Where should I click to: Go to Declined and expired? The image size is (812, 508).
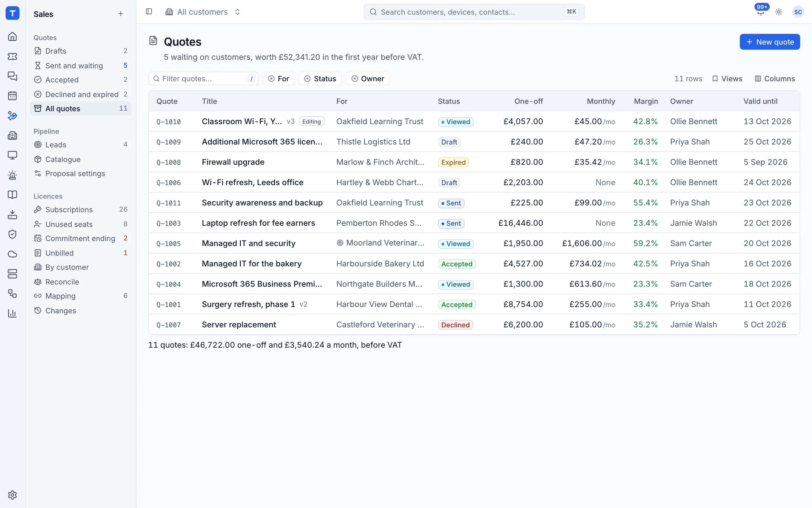81,95
